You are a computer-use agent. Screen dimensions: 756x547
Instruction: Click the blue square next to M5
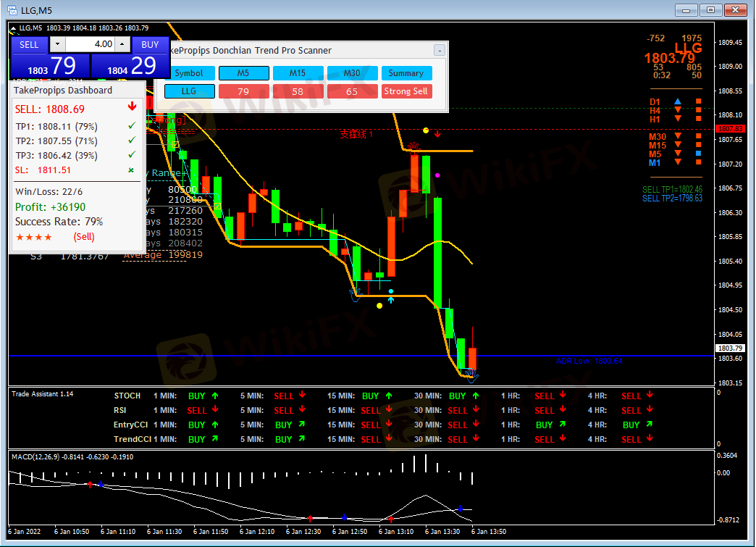point(699,154)
